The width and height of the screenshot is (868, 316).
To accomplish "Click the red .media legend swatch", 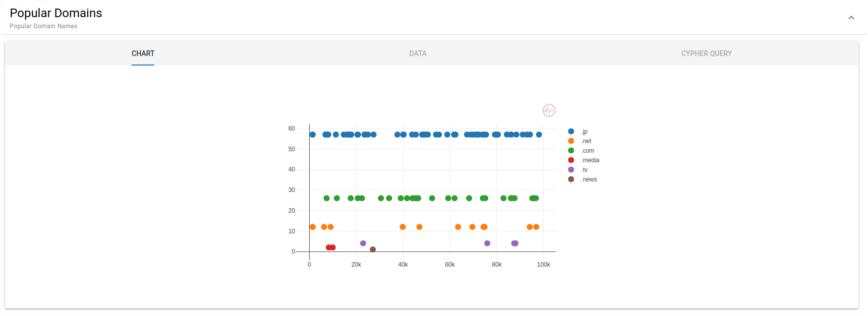I will 571,160.
